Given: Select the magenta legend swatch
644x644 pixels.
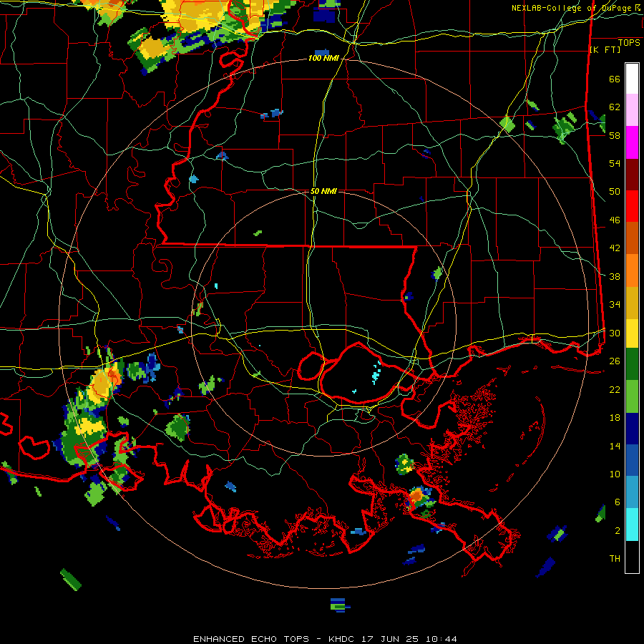Looking at the screenshot, I should [x=632, y=142].
